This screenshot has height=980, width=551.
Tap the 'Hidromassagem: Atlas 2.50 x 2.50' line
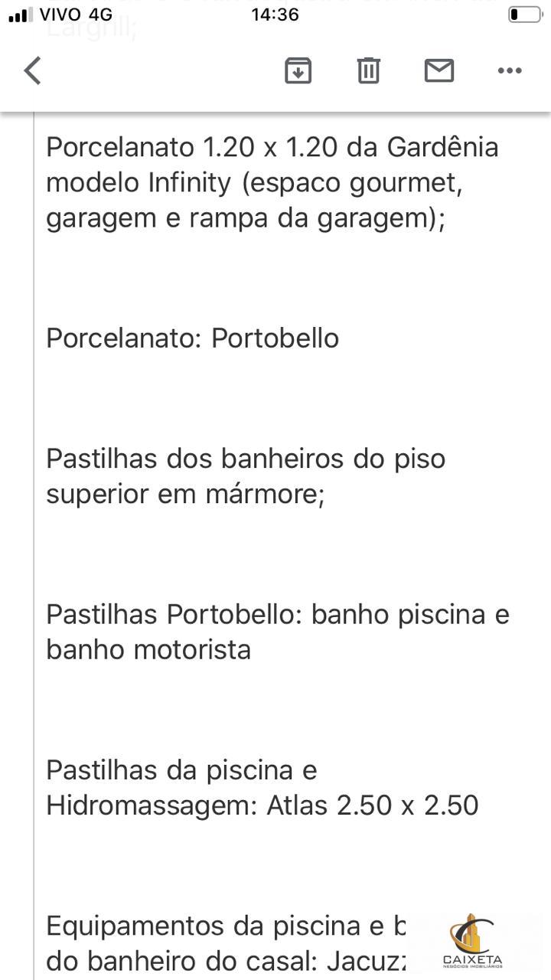tap(262, 805)
